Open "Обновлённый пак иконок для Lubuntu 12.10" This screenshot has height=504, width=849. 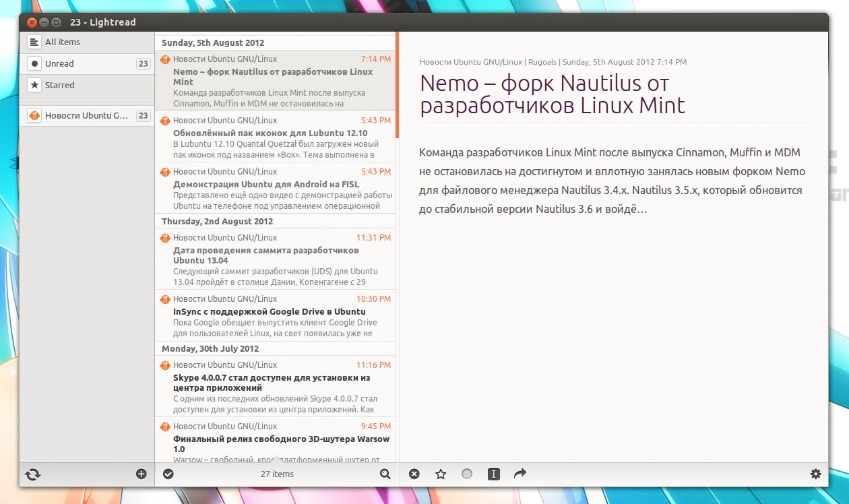point(275,137)
